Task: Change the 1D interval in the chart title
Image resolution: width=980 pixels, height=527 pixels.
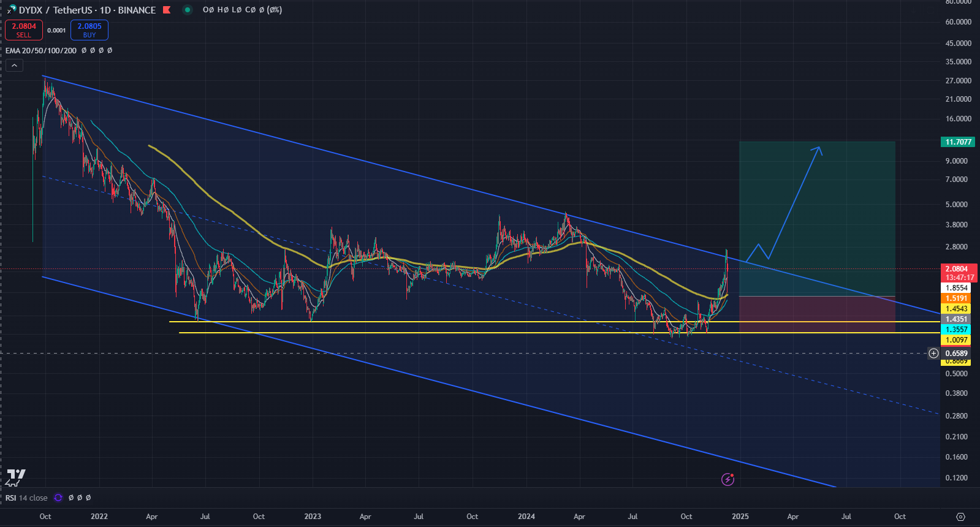Action: pyautogui.click(x=105, y=10)
